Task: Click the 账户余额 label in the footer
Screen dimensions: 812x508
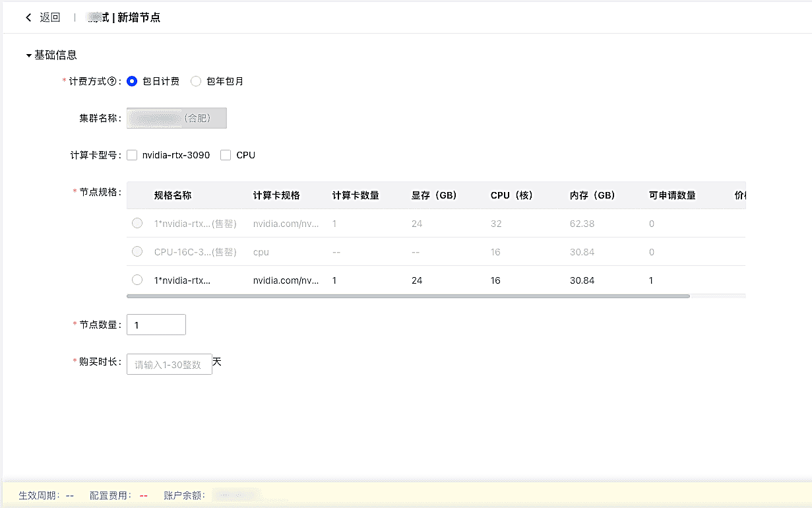Action: [183, 495]
